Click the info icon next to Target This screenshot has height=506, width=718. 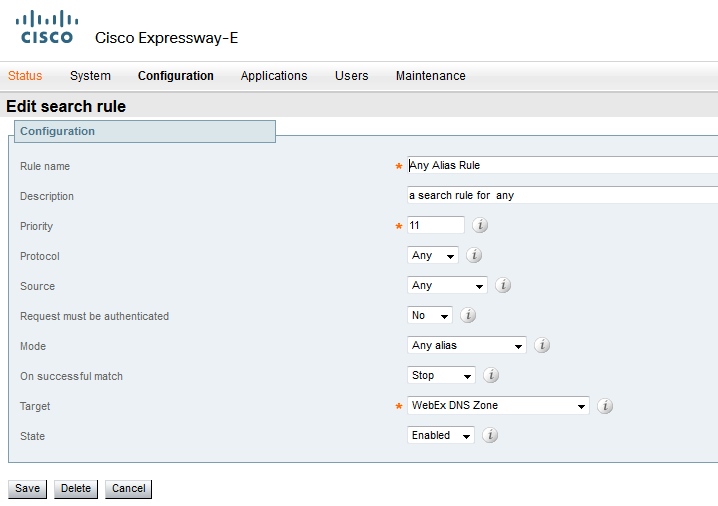point(605,406)
